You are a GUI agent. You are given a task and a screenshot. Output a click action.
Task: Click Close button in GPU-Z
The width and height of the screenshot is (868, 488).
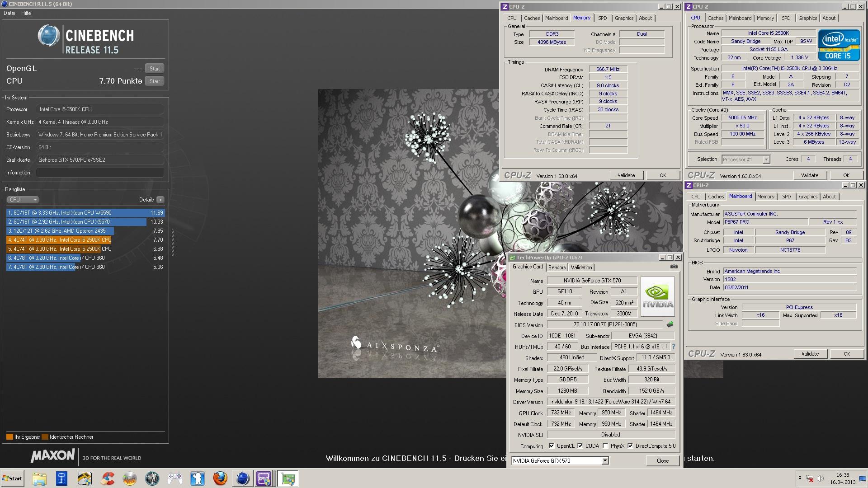(663, 461)
